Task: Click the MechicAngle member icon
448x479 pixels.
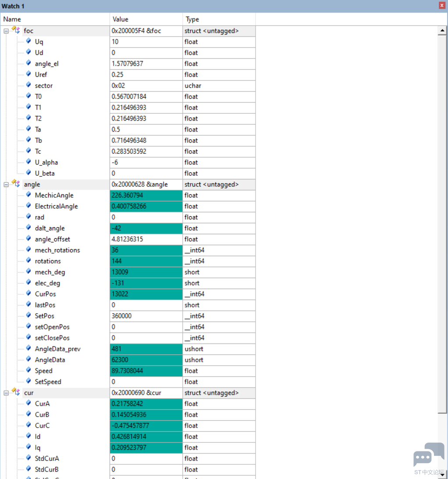Action: 28,195
